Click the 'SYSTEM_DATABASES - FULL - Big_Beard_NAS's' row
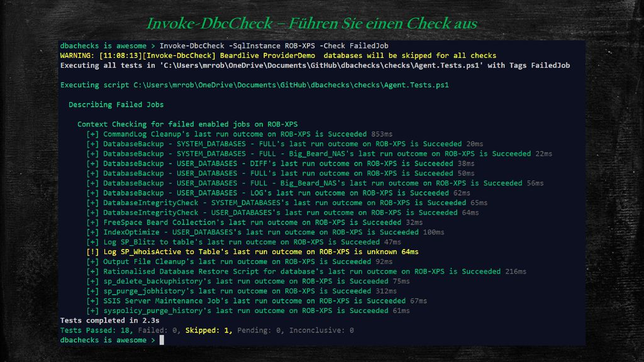The image size is (644, 362). [x=319, y=153]
